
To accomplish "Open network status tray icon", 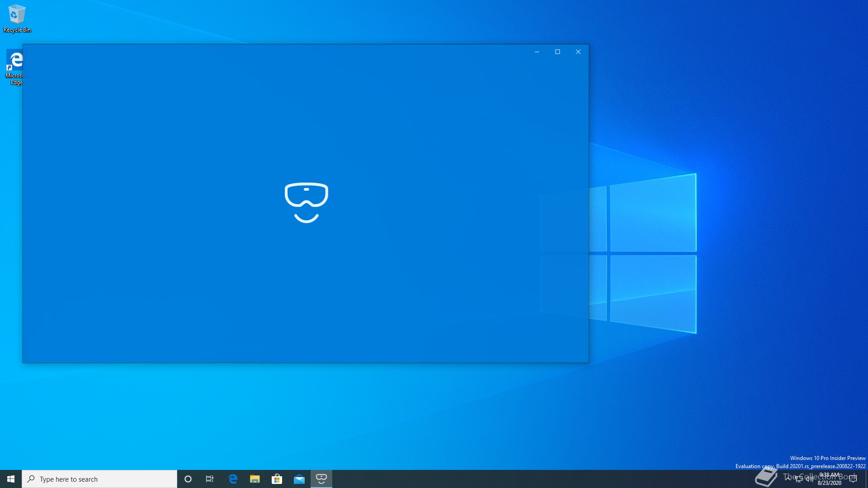I will (799, 479).
